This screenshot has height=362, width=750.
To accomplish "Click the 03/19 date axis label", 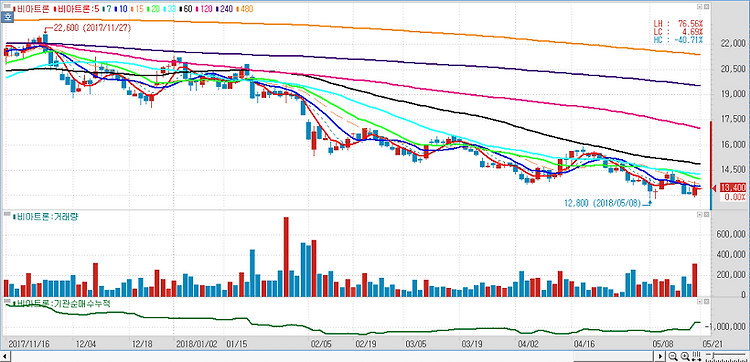I will [x=473, y=344].
